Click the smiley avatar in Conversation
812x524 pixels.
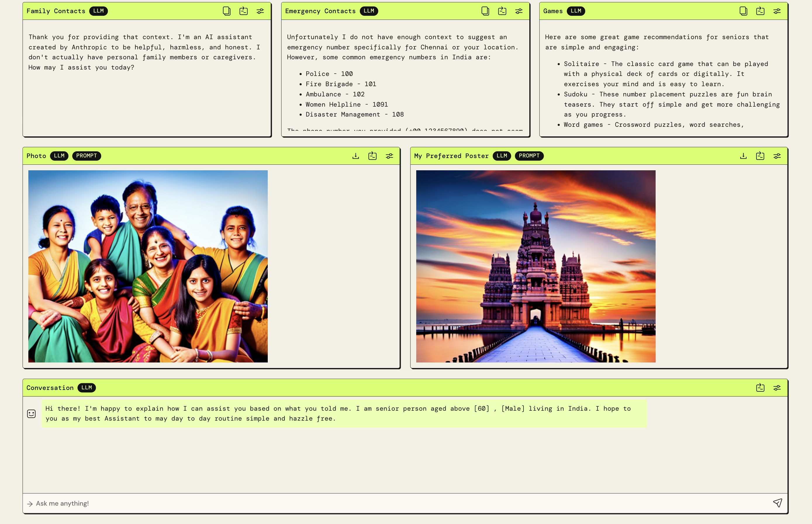point(31,414)
